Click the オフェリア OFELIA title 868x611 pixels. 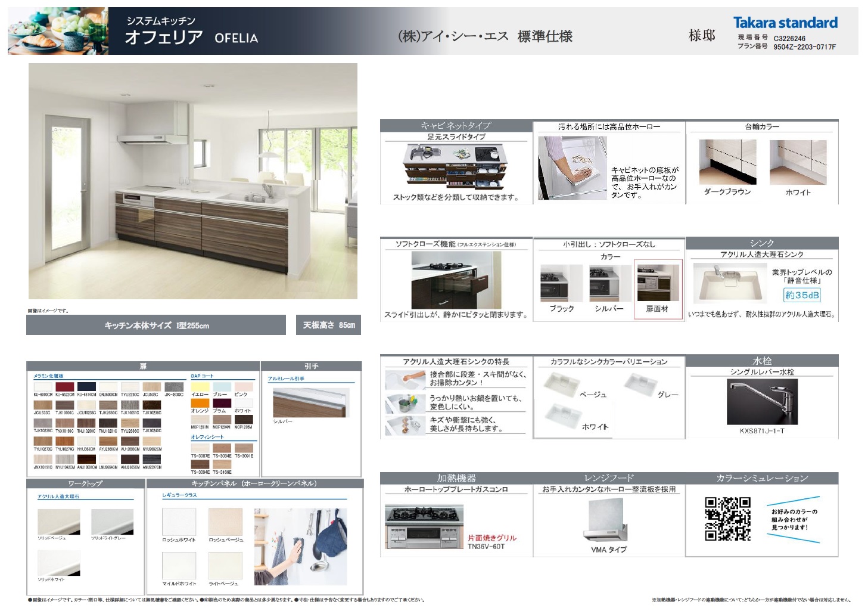click(192, 38)
